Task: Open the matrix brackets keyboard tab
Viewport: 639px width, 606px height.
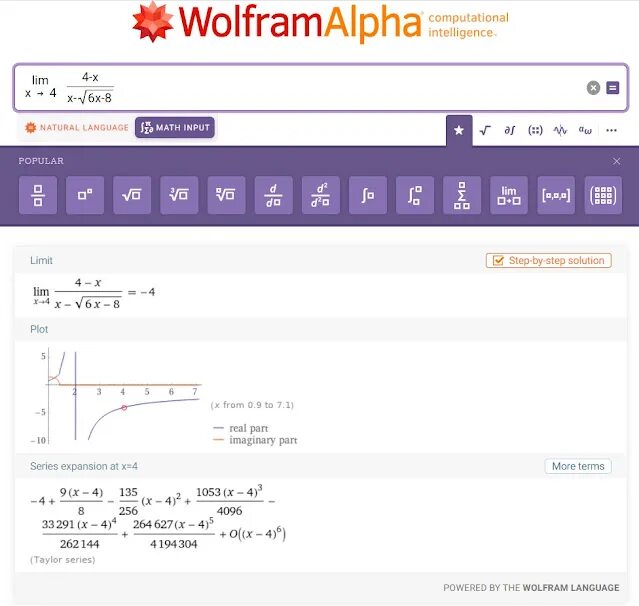Action: click(x=535, y=130)
